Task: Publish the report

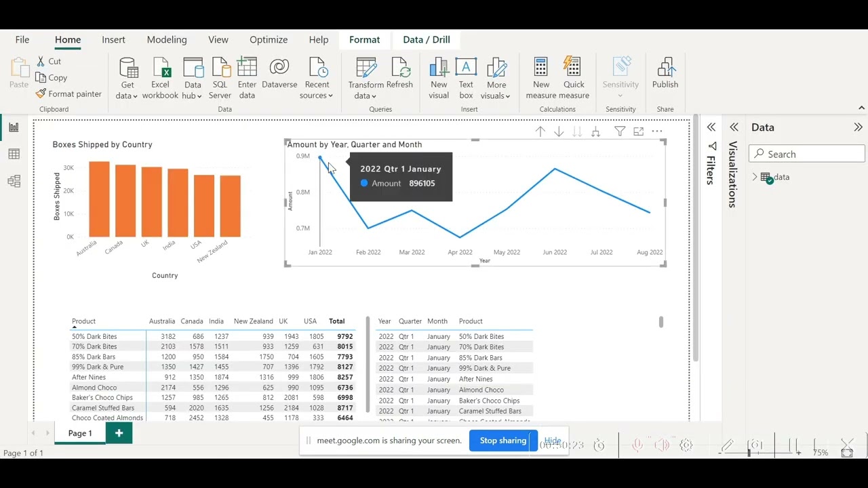Action: click(665, 73)
